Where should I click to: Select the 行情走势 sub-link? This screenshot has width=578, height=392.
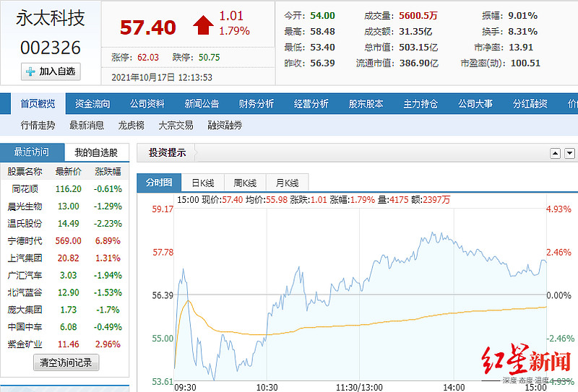click(x=38, y=126)
